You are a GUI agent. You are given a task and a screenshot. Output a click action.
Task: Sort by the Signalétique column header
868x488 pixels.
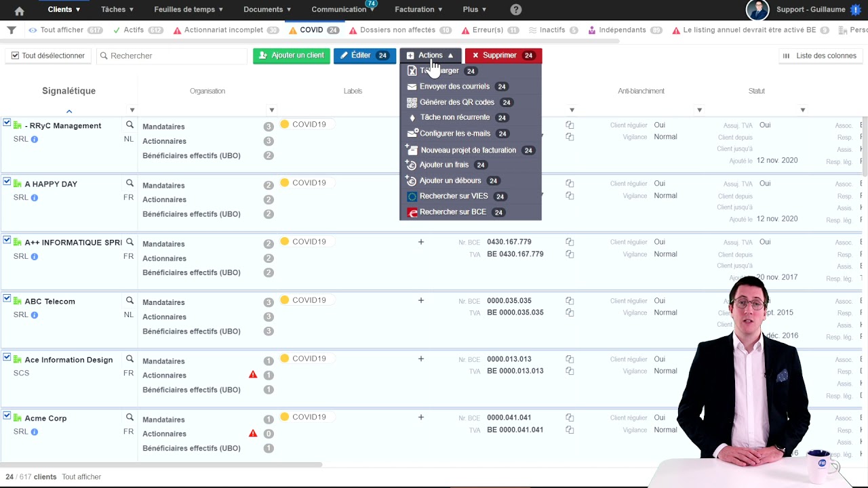68,91
